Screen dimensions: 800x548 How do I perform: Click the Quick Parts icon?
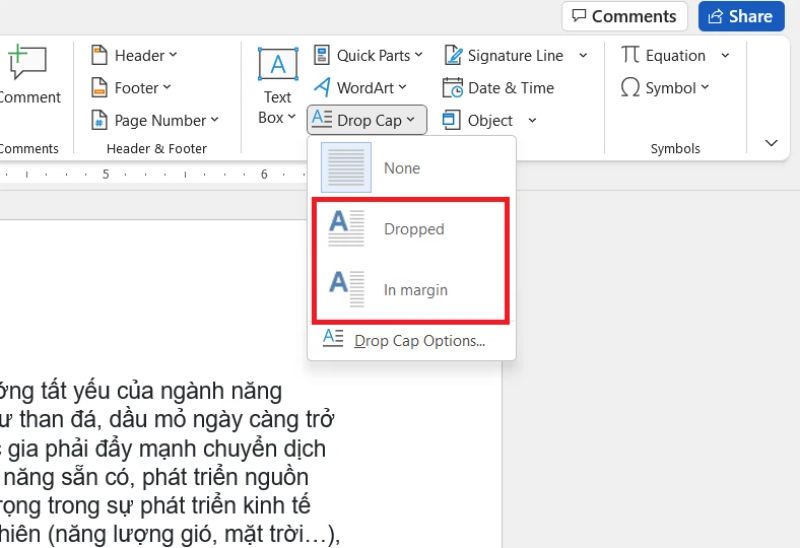321,55
